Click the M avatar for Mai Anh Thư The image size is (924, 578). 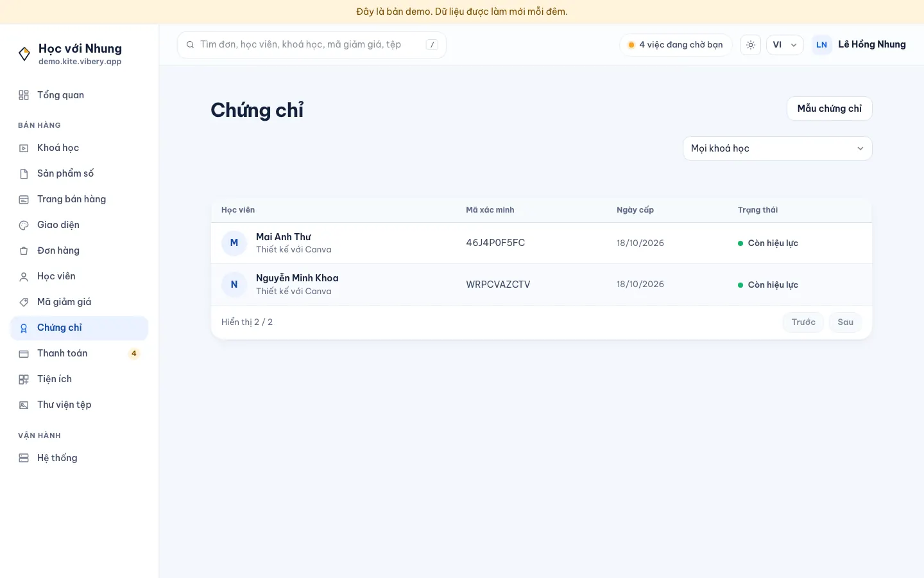(234, 243)
